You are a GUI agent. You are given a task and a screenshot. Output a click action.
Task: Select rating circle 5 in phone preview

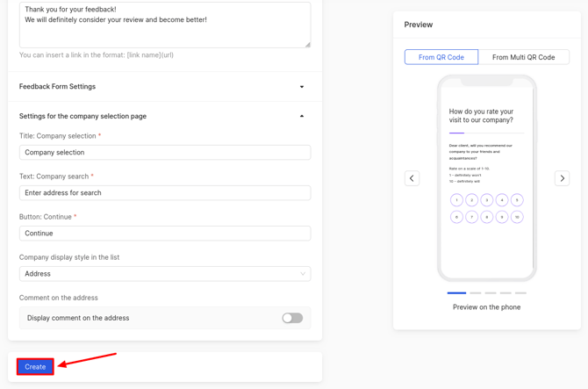pos(517,200)
